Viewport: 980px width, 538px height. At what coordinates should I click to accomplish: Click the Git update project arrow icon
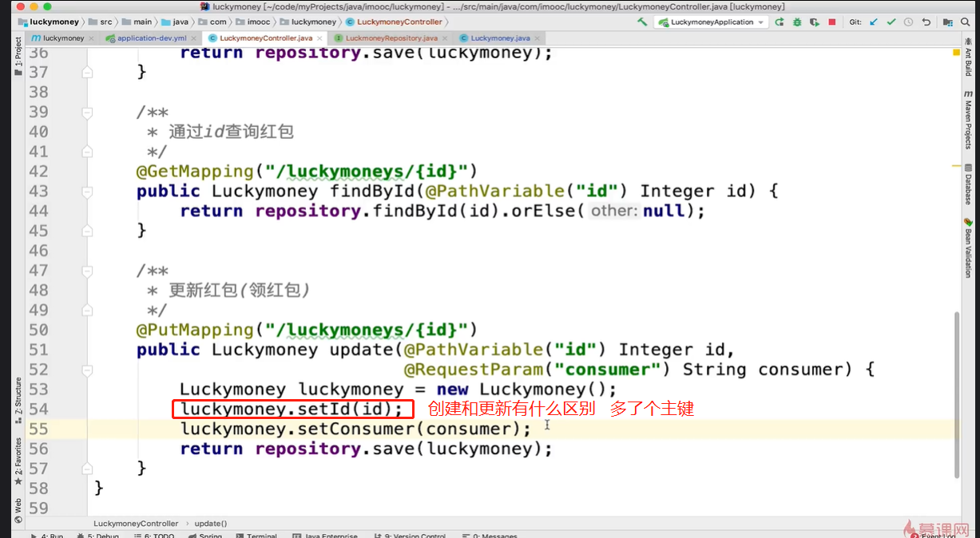click(874, 22)
